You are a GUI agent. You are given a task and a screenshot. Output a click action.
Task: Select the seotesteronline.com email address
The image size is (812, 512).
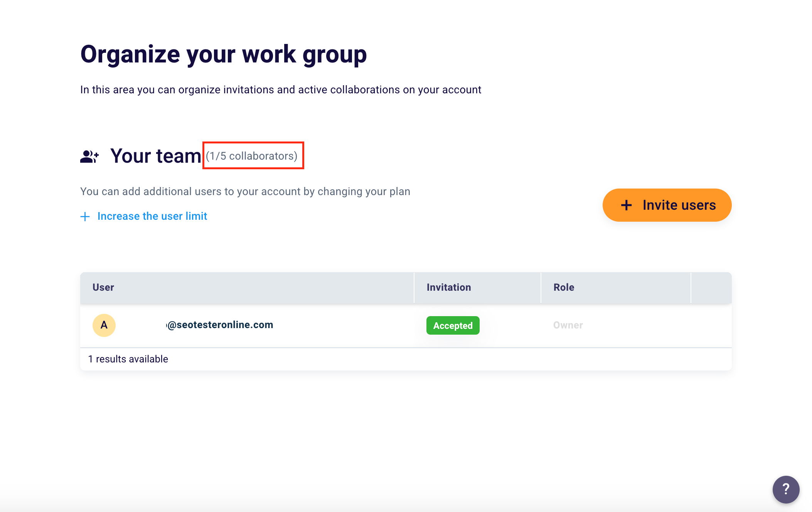(220, 325)
